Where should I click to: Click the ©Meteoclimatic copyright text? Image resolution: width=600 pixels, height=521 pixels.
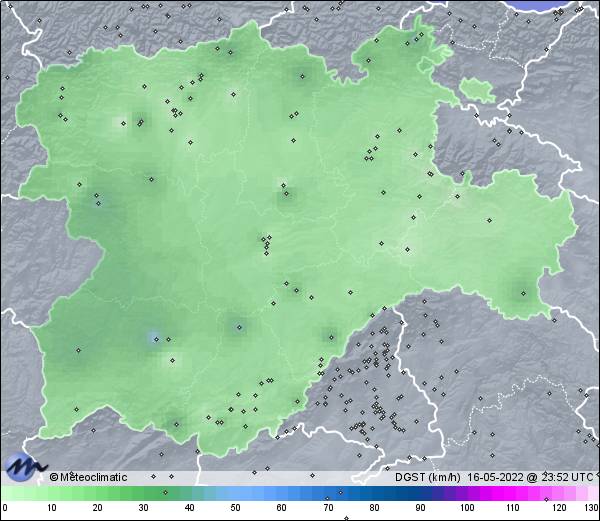(x=88, y=477)
